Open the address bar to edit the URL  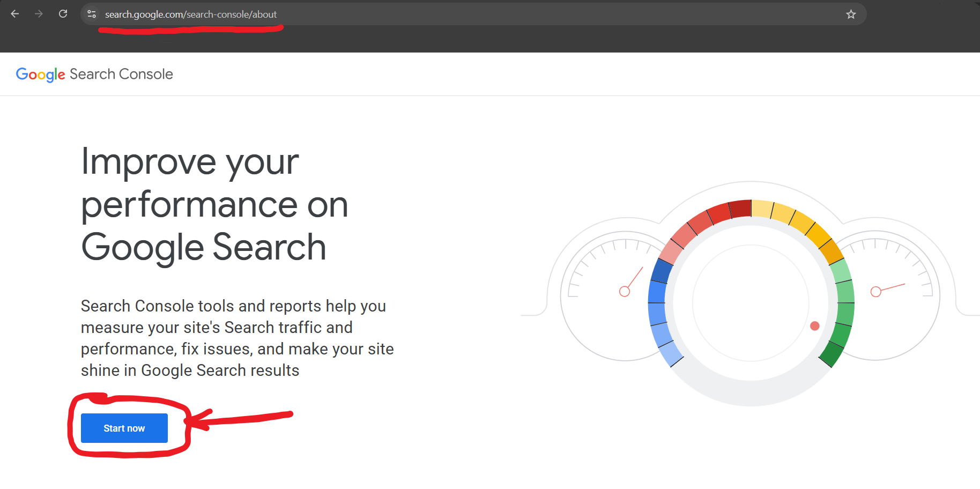[x=375, y=14]
